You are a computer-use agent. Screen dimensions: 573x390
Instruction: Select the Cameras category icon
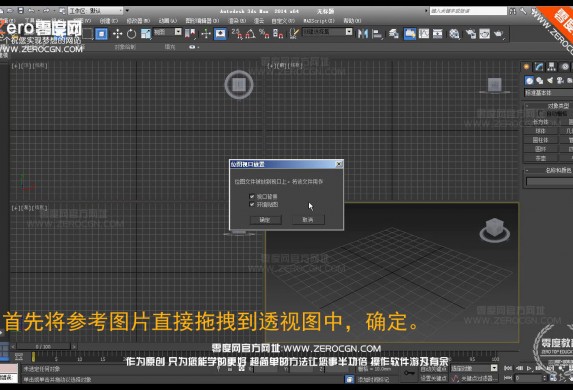560,80
